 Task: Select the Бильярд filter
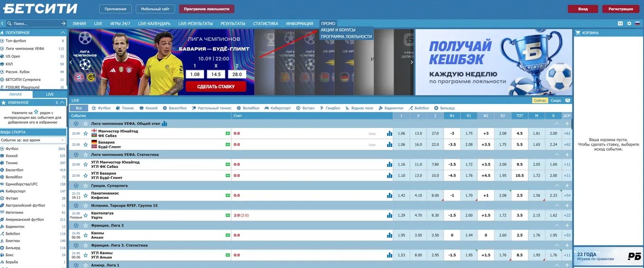pos(444,108)
